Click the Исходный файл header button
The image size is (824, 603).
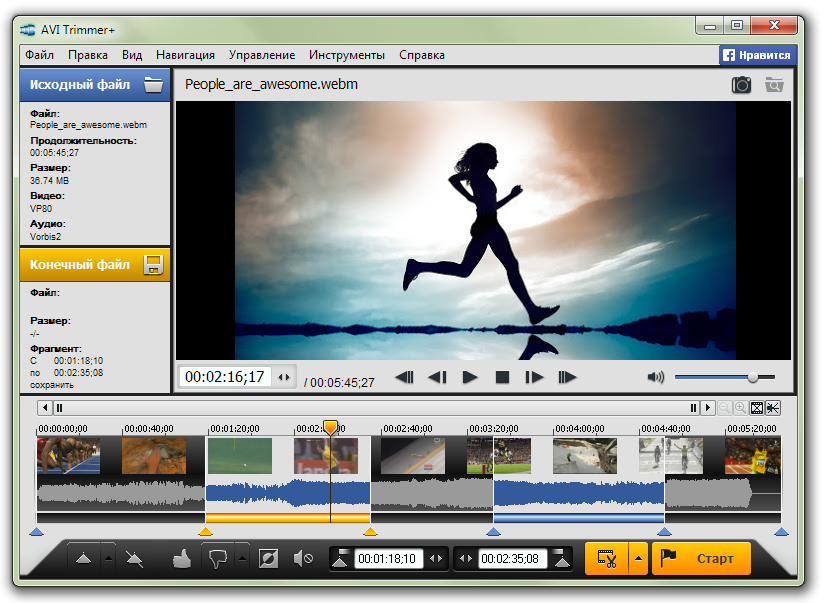tap(95, 85)
